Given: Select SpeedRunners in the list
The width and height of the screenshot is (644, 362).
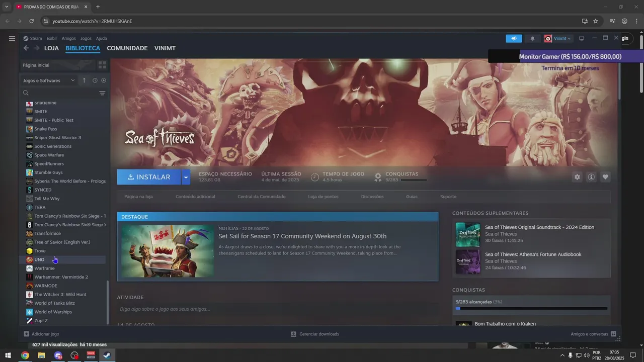Looking at the screenshot, I should 66,164.
